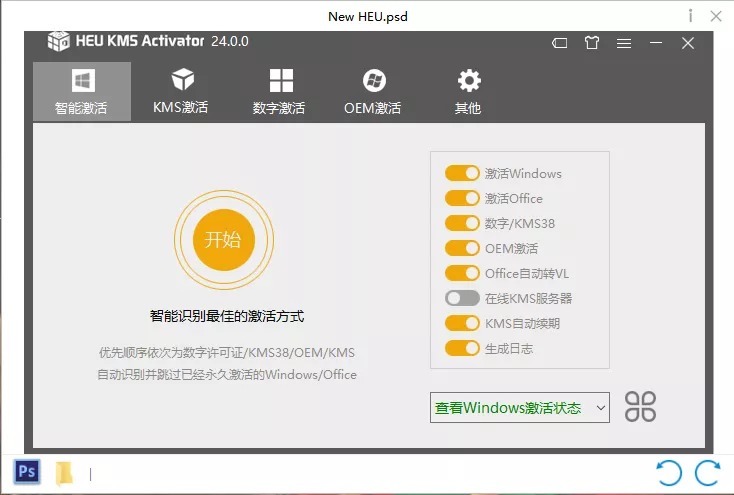Disable the 数字/KMS38 switch
The width and height of the screenshot is (734, 495).
pyautogui.click(x=462, y=223)
